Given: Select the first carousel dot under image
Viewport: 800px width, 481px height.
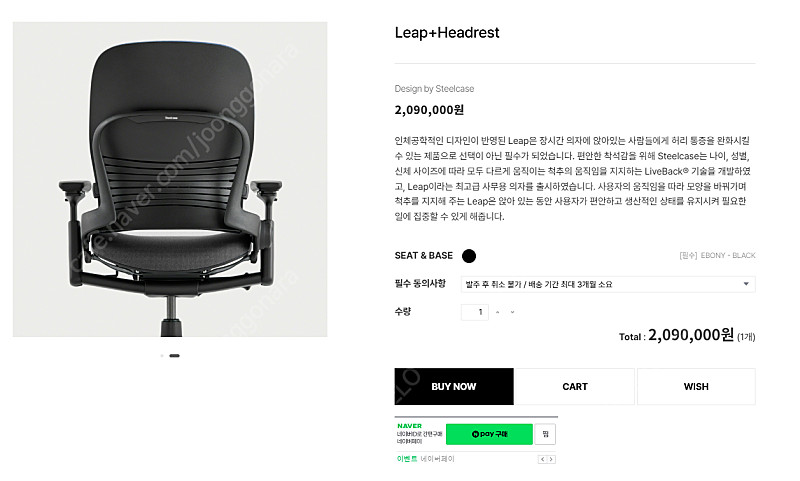Looking at the screenshot, I should coord(162,356).
